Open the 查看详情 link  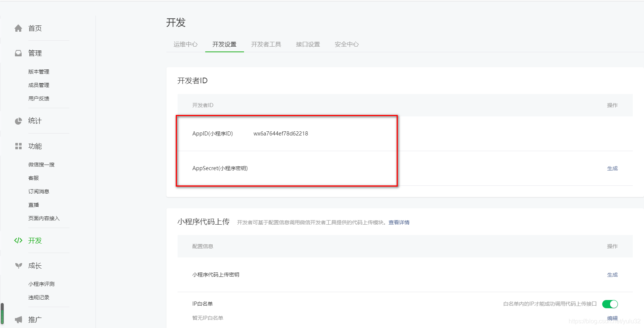[x=399, y=222]
